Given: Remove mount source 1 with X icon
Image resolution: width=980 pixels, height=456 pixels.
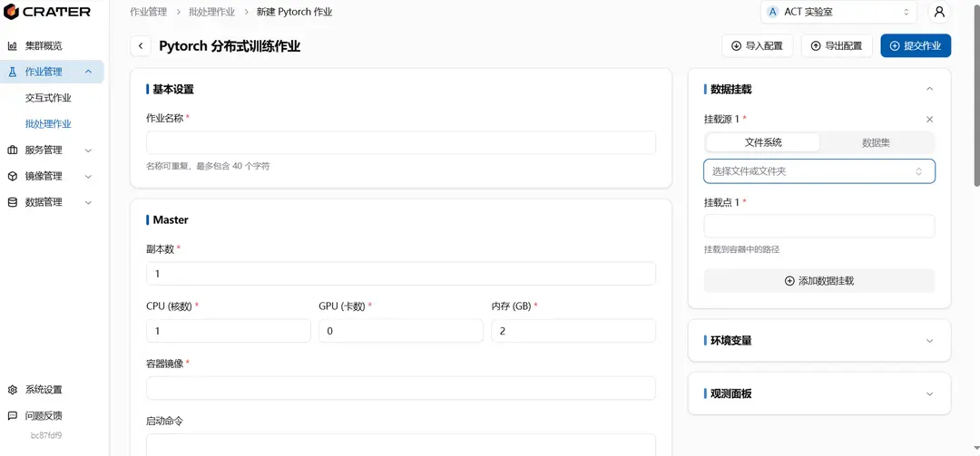Looking at the screenshot, I should (x=929, y=120).
